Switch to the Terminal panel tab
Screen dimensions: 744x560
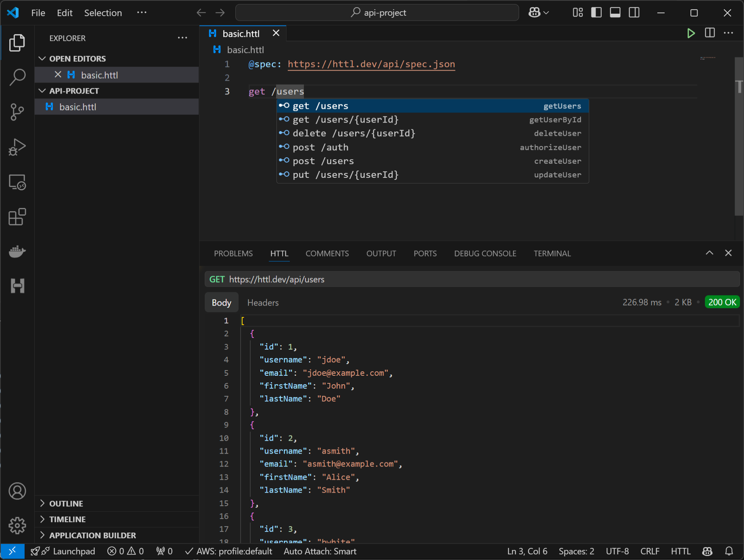552,254
